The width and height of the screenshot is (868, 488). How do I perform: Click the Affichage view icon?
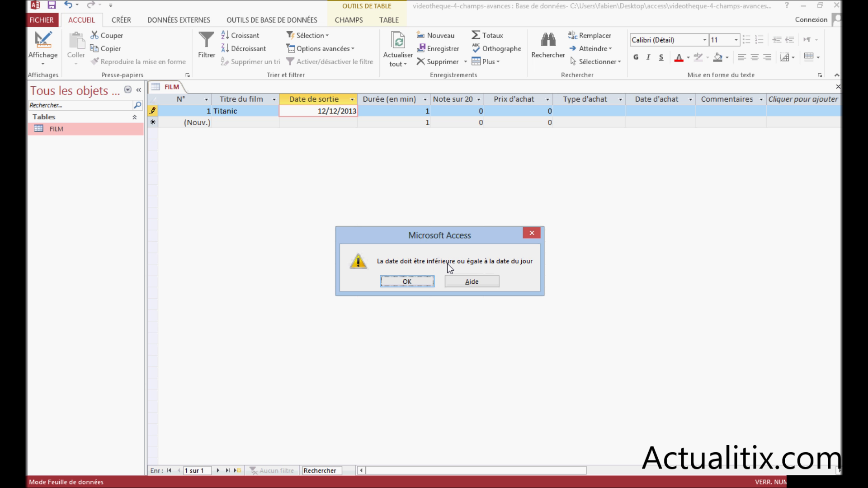click(43, 40)
